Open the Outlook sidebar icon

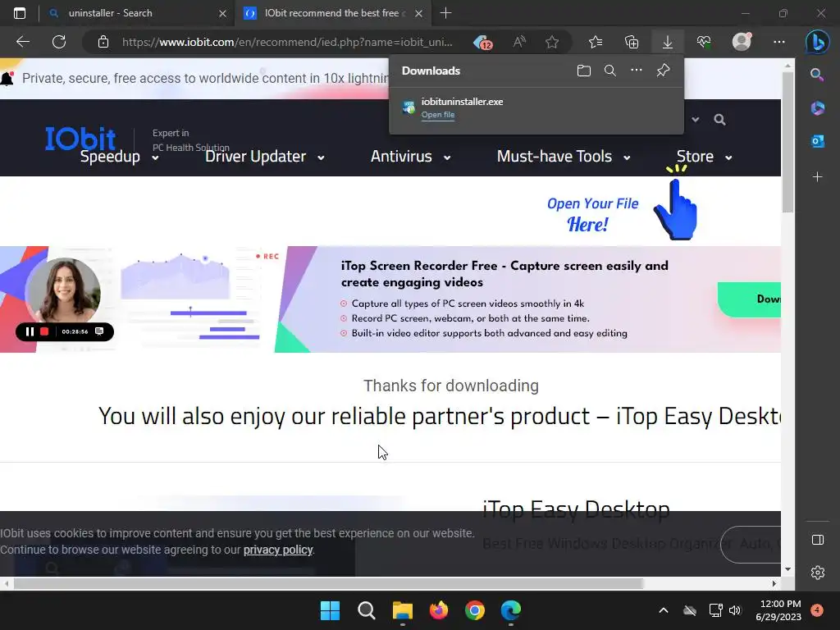click(818, 141)
